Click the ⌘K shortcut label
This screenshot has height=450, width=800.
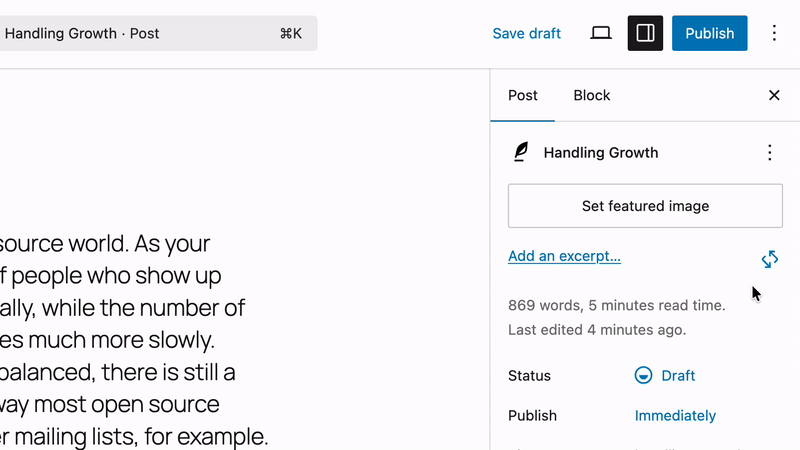pyautogui.click(x=290, y=33)
